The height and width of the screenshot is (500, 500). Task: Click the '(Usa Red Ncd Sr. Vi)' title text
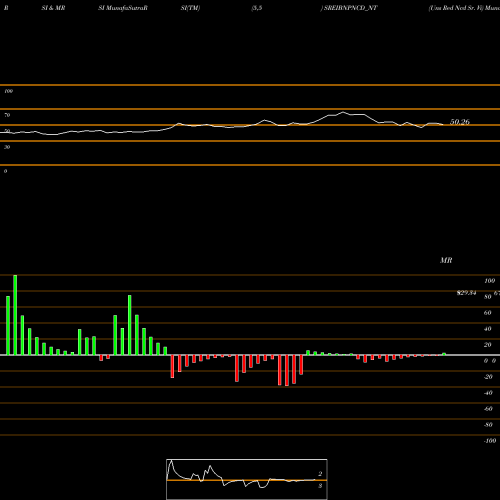pyautogui.click(x=456, y=8)
